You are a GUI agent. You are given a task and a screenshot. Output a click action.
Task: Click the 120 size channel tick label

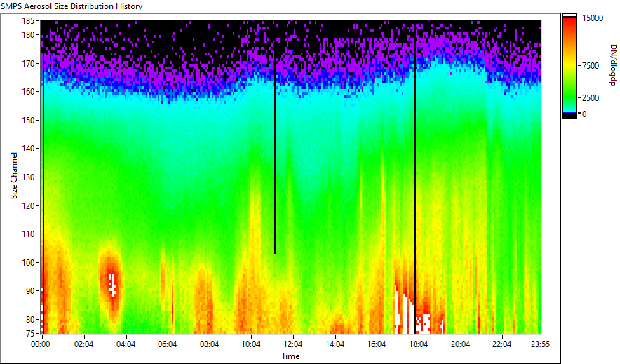(29, 205)
